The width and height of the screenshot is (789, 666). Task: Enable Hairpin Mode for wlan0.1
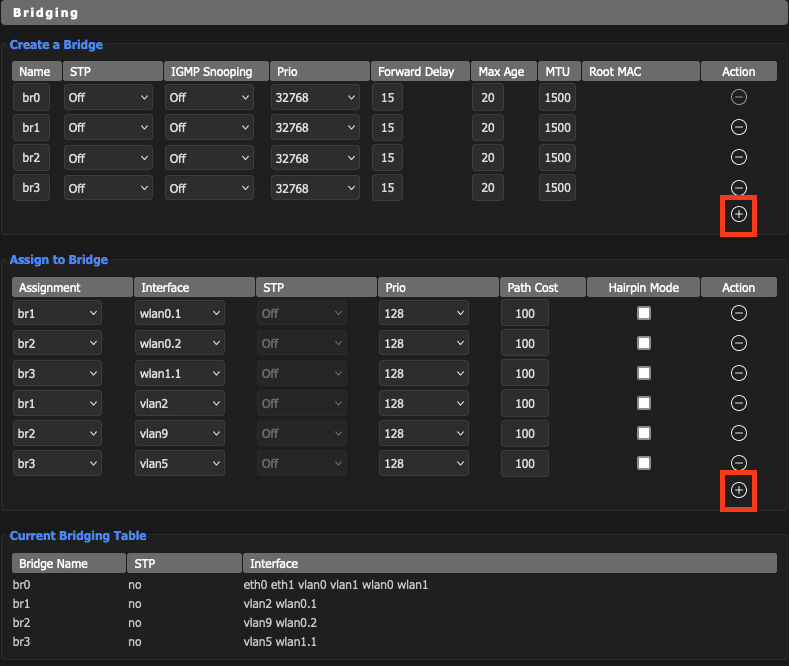click(x=644, y=313)
